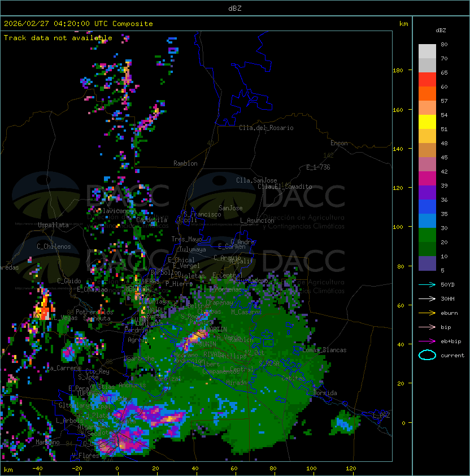Click the 100 tick on the vertical km axis
The image size is (470, 476).
coord(398,227)
